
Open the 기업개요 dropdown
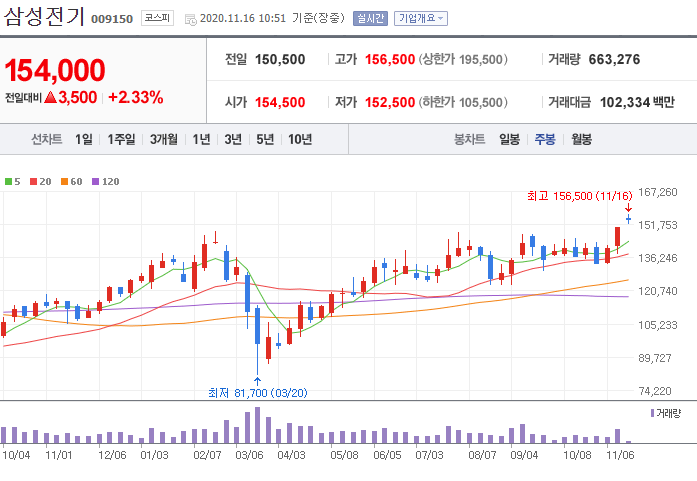(x=421, y=18)
